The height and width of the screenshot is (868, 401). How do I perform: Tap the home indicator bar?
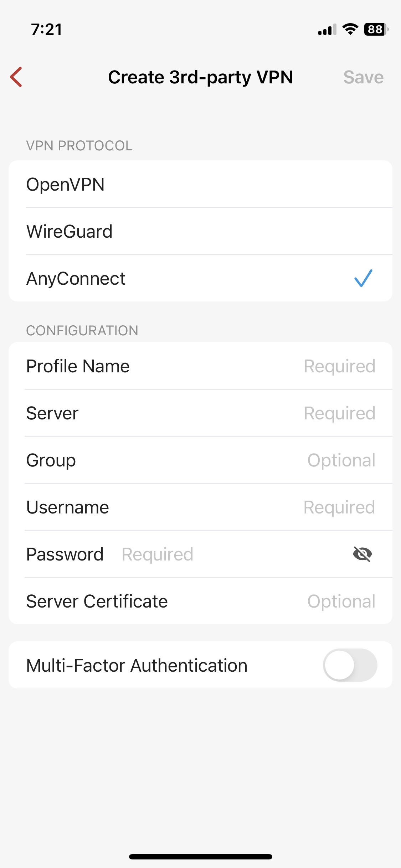coord(201,857)
